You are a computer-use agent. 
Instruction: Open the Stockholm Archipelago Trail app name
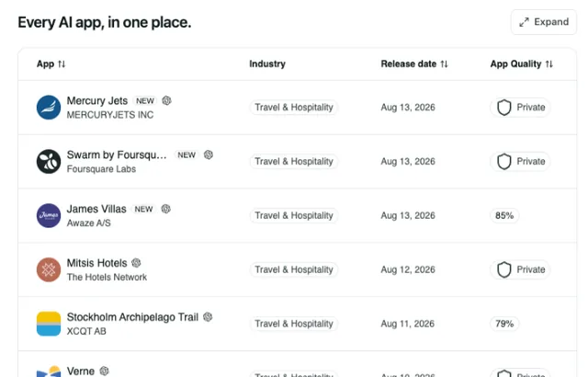pyautogui.click(x=132, y=317)
